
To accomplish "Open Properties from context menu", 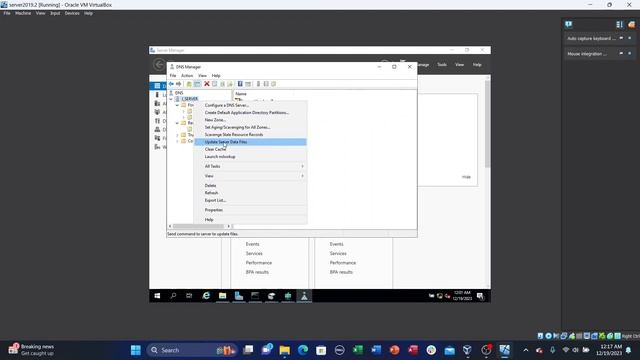I will pyautogui.click(x=250, y=210).
